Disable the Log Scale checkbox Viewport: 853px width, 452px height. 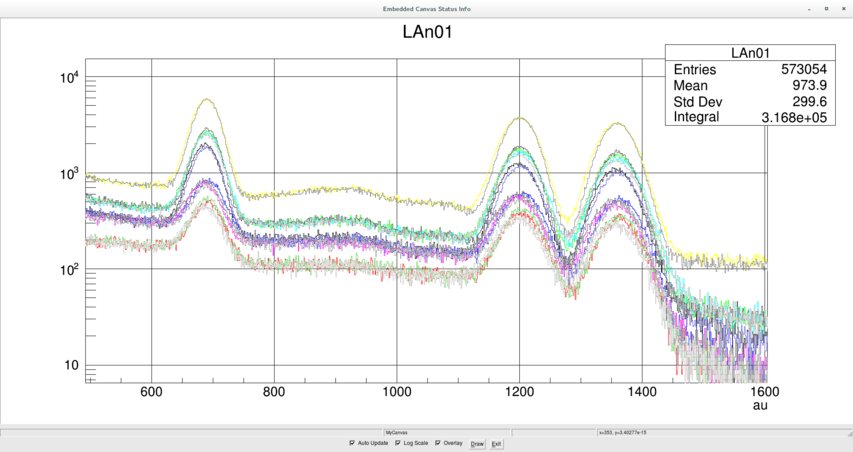click(x=398, y=443)
